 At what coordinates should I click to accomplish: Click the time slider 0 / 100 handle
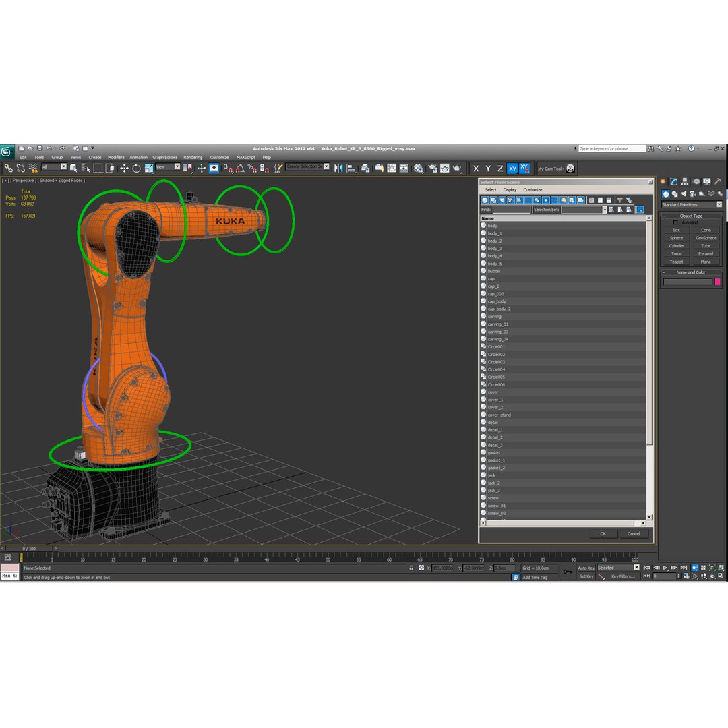click(29, 549)
